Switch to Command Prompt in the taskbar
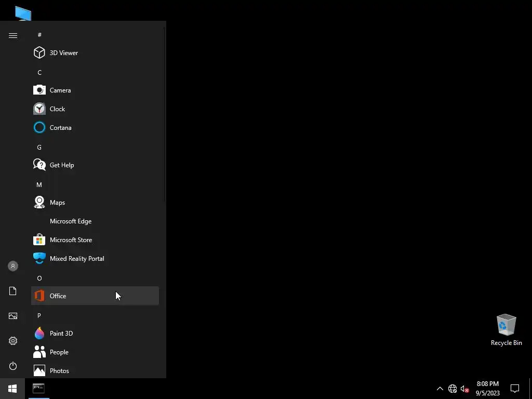The width and height of the screenshot is (532, 399). click(38, 389)
